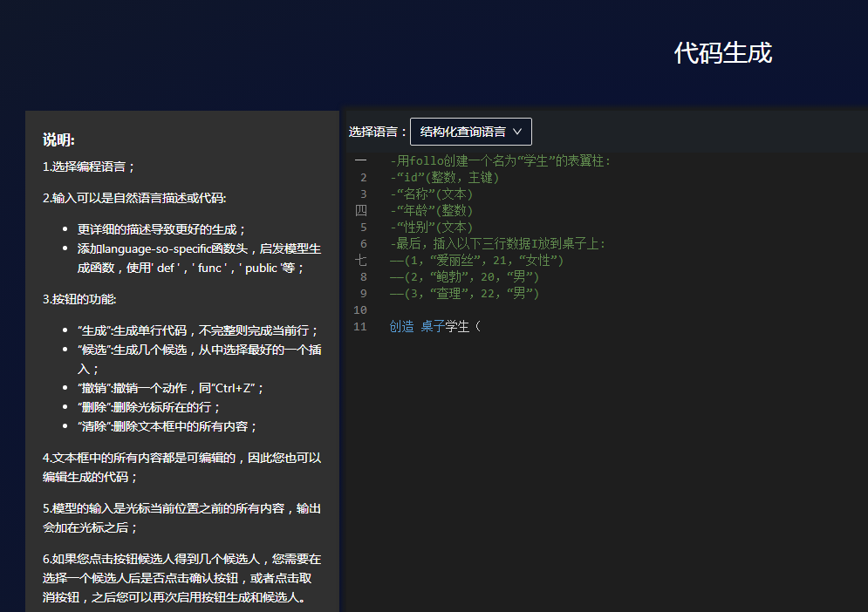The image size is (868, 612).
Task: Click line number 2 in the gutter
Action: pyautogui.click(x=363, y=178)
